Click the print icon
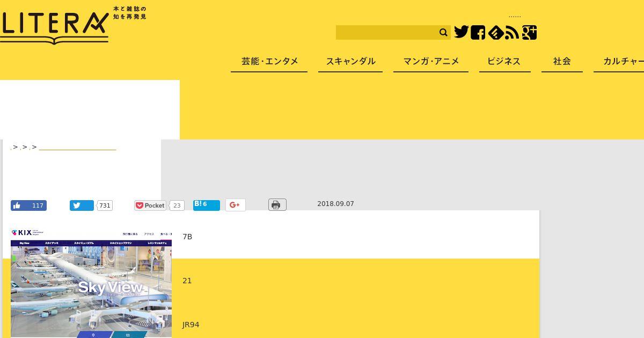The image size is (644, 338). (x=277, y=205)
